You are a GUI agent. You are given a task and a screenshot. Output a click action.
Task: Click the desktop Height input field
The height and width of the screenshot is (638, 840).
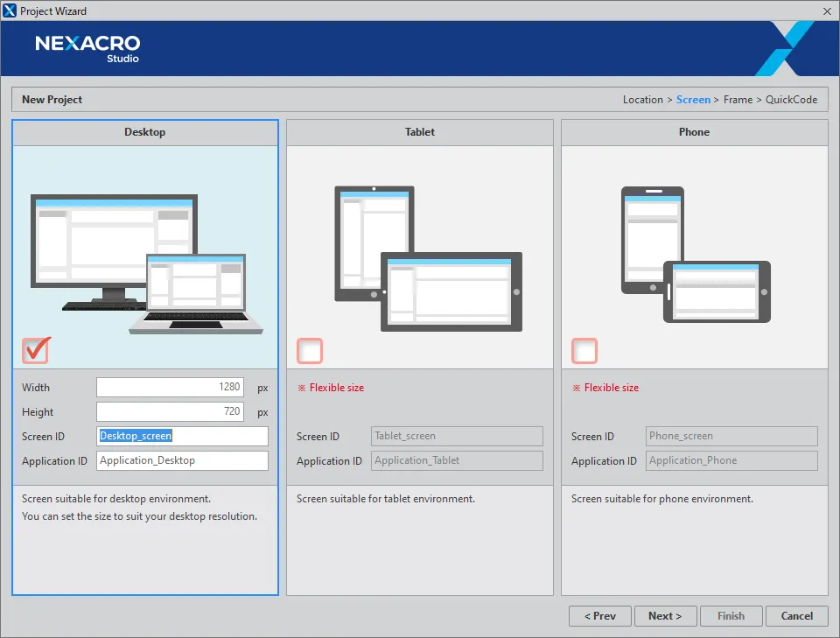click(170, 411)
